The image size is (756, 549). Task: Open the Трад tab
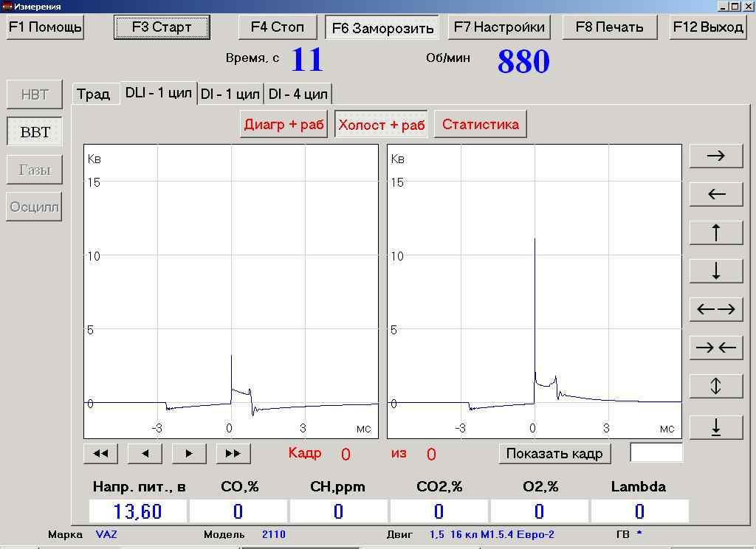click(x=94, y=94)
